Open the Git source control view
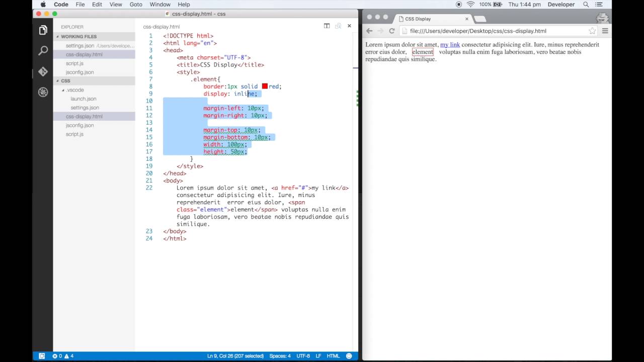Viewport: 644px width, 362px height. [x=43, y=71]
